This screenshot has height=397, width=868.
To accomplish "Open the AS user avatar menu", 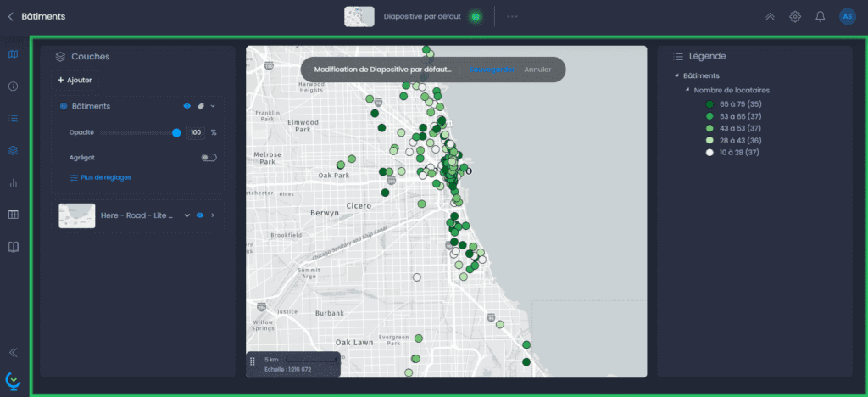I will pyautogui.click(x=848, y=17).
